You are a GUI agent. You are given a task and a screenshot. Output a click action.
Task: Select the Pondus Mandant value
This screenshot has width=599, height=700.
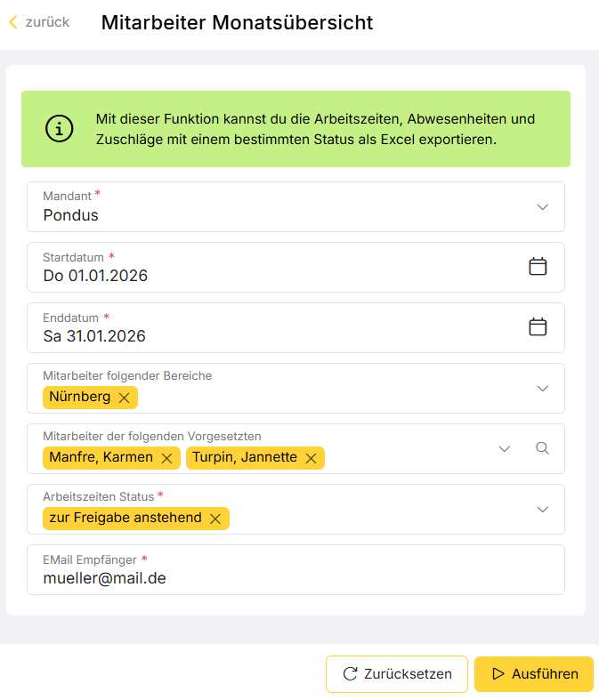[x=70, y=215]
